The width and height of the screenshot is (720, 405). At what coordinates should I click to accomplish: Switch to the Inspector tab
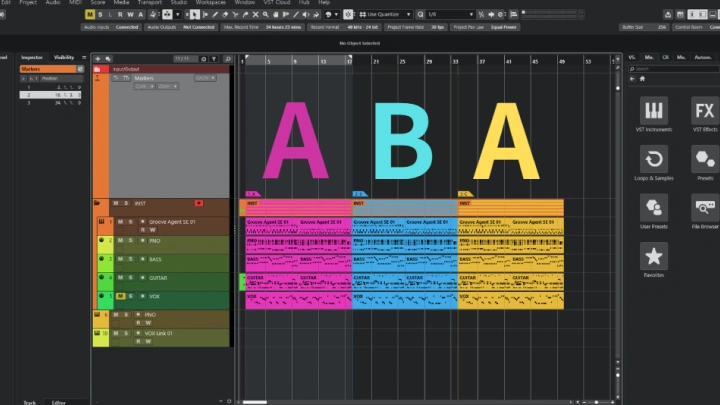click(x=32, y=57)
